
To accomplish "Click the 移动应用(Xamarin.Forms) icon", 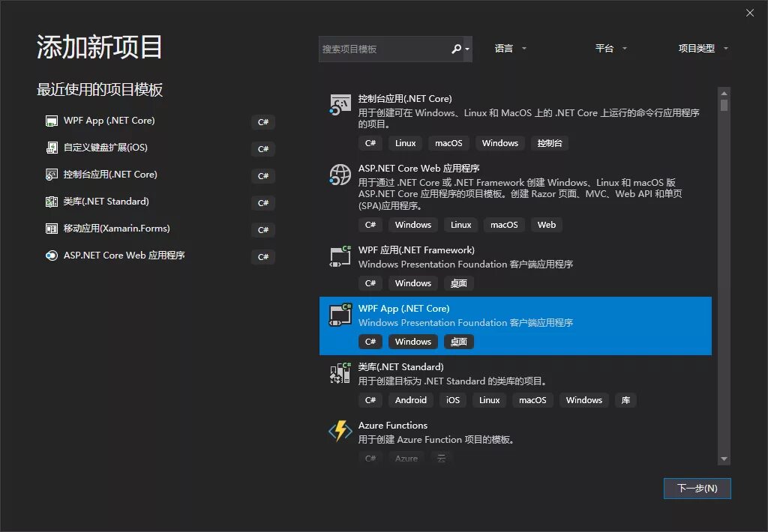I will click(x=52, y=229).
